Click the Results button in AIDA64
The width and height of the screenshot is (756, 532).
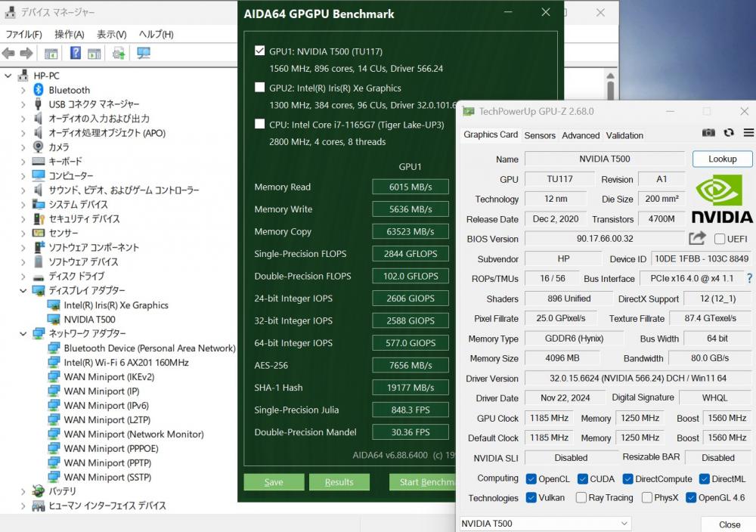click(x=339, y=482)
